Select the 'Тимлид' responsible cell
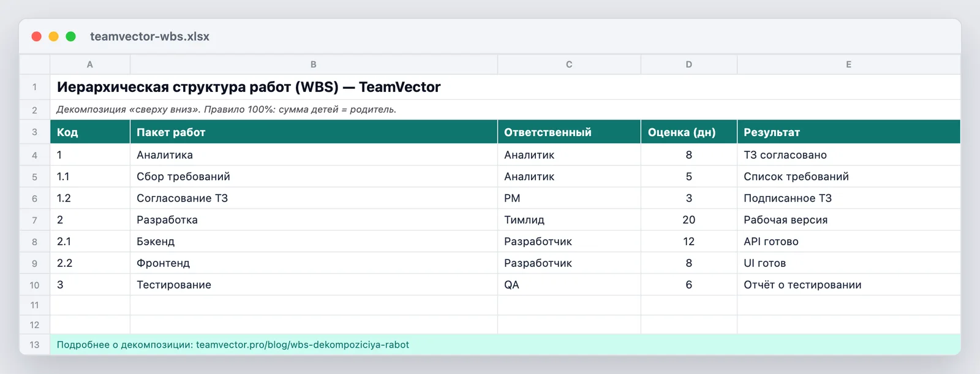The image size is (980, 374). click(x=569, y=219)
